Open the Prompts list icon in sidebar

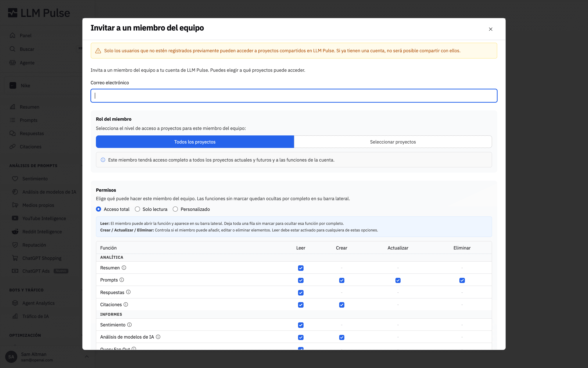point(13,120)
